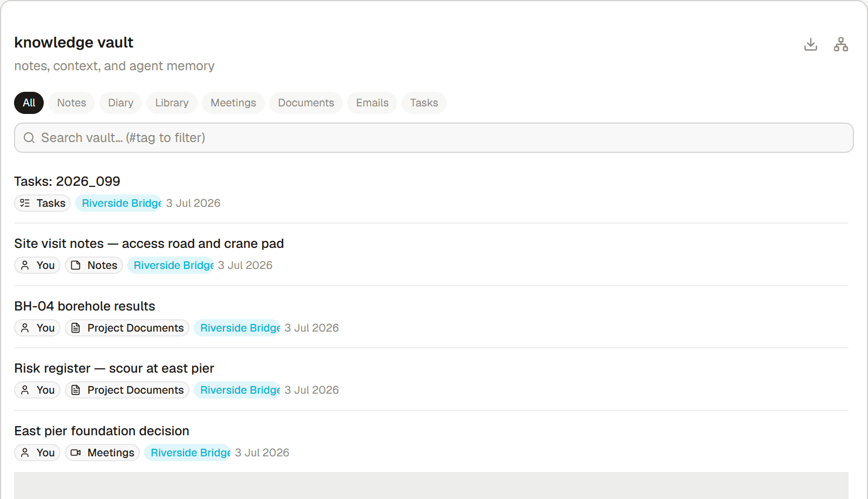This screenshot has height=499, width=868.
Task: Click Meetings chip on East pier foundation decision
Action: [x=102, y=453]
